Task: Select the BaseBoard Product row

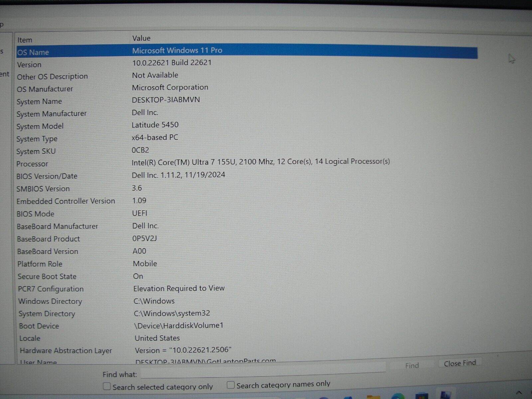Action: click(x=49, y=239)
